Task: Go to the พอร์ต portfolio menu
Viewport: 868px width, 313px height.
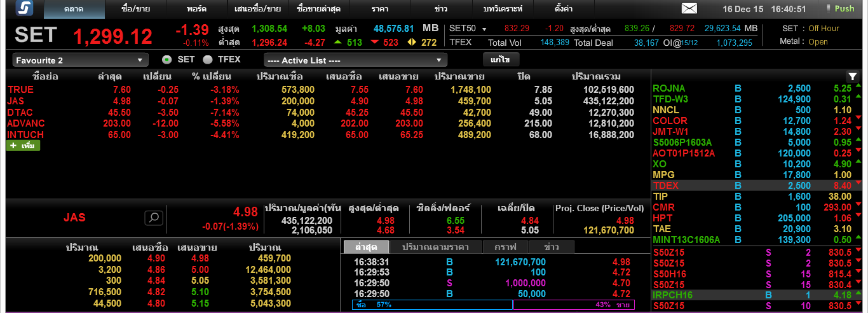Action: coord(197,9)
